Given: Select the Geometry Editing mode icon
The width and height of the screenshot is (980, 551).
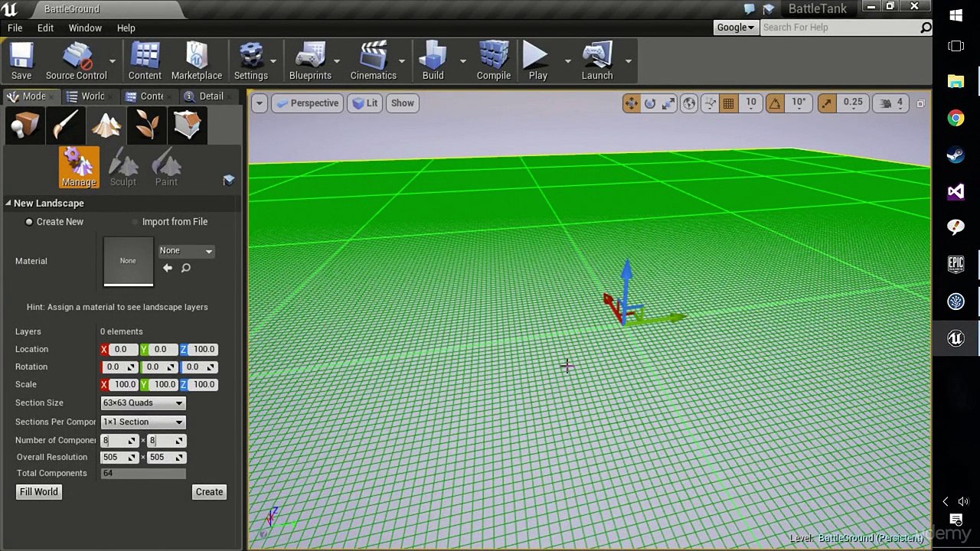Looking at the screenshot, I should point(188,124).
